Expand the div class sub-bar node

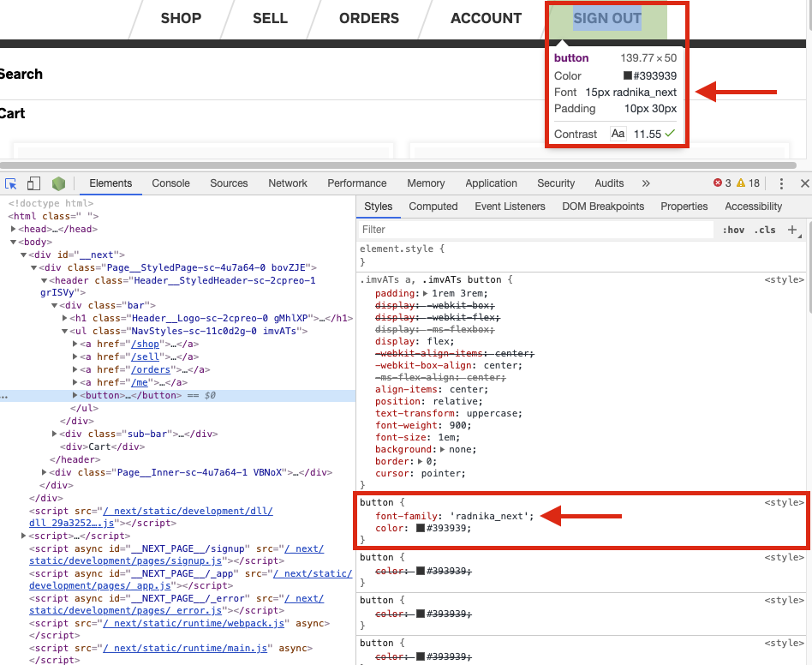[x=54, y=434]
